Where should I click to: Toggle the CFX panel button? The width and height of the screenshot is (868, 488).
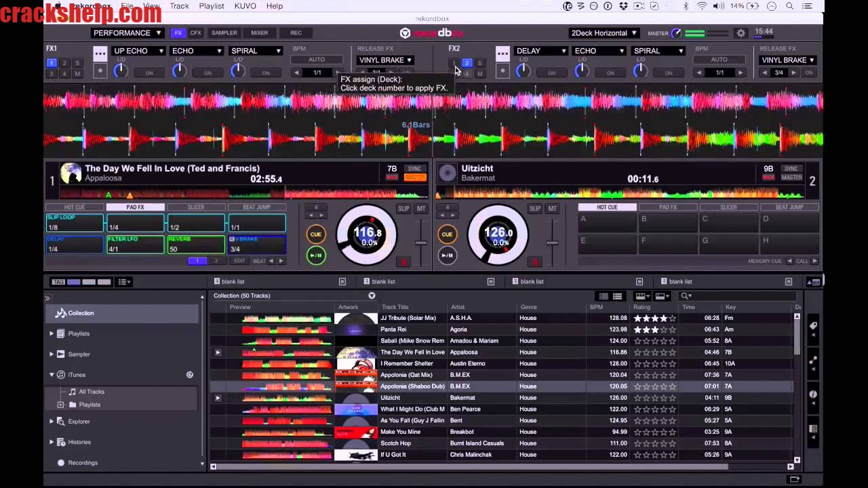(196, 33)
